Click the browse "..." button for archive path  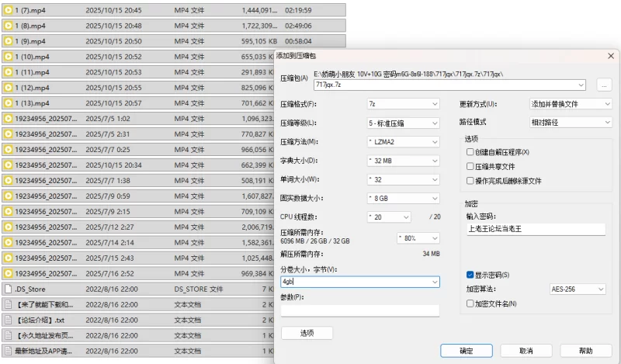[x=604, y=85]
